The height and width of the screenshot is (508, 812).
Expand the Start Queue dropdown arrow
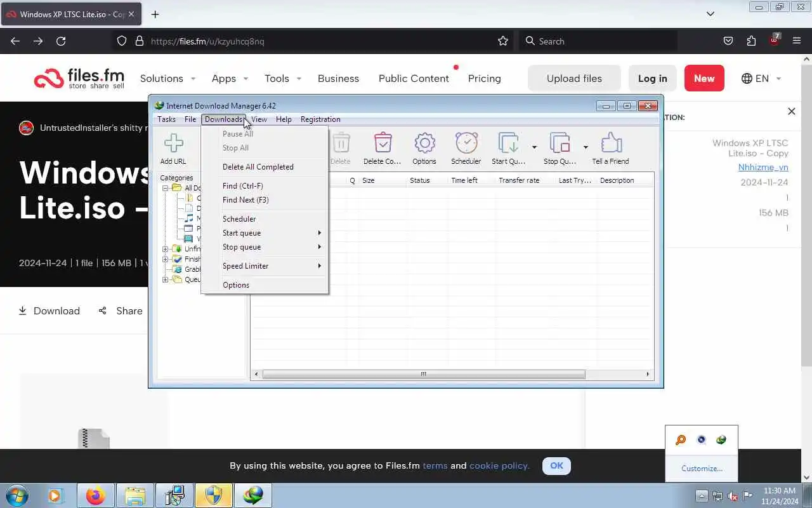534,147
